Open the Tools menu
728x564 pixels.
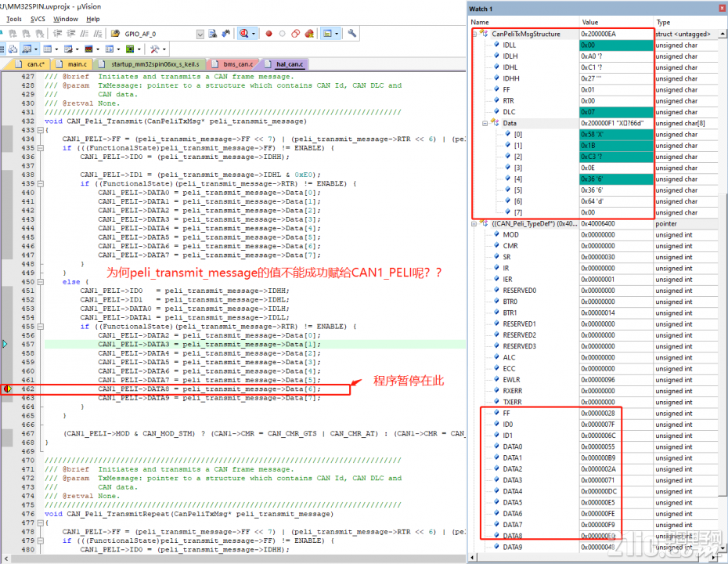(x=14, y=19)
